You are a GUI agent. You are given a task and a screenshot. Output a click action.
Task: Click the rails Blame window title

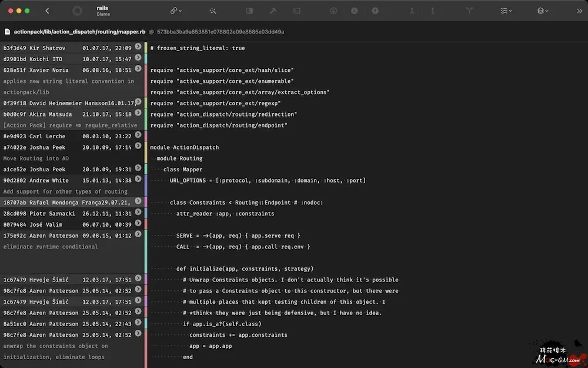coord(102,11)
